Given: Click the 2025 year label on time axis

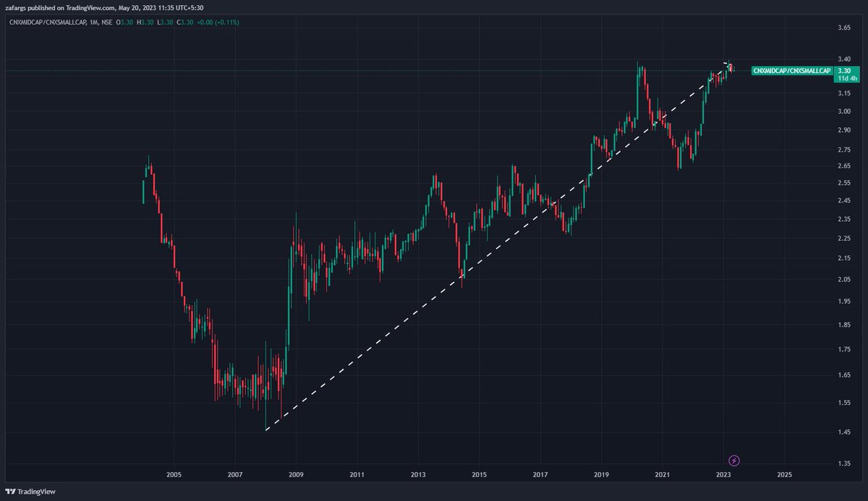Looking at the screenshot, I should point(784,475).
